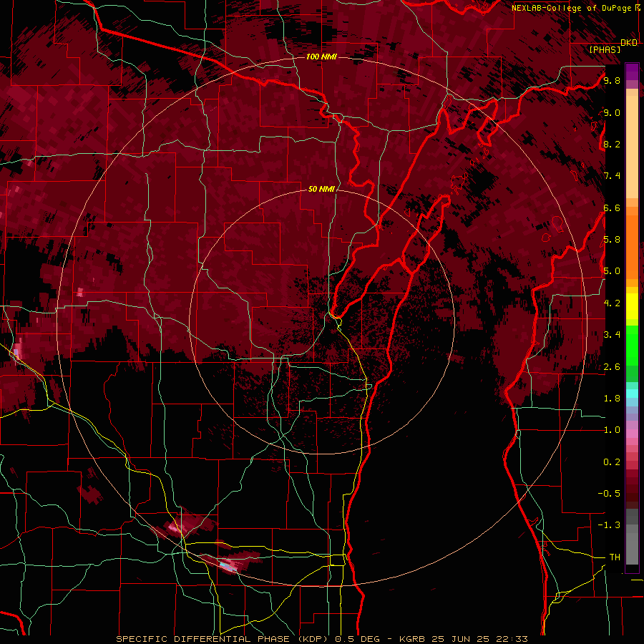
Task: Click the -0.5 value on the color scale
Action: [x=609, y=494]
